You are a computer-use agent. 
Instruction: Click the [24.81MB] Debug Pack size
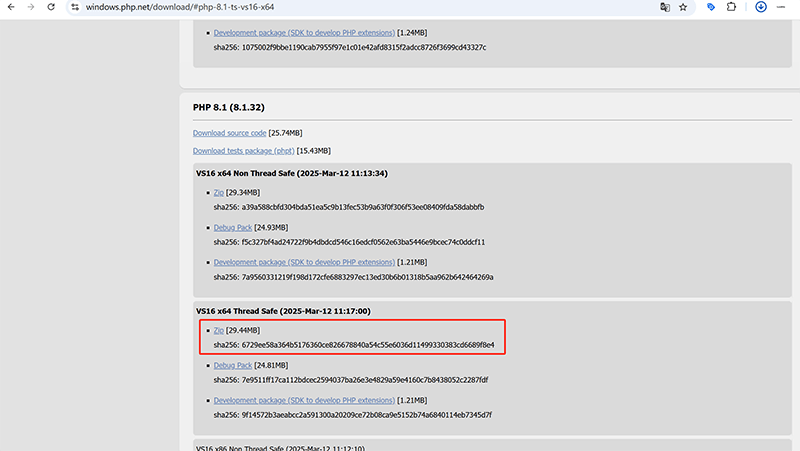point(271,365)
